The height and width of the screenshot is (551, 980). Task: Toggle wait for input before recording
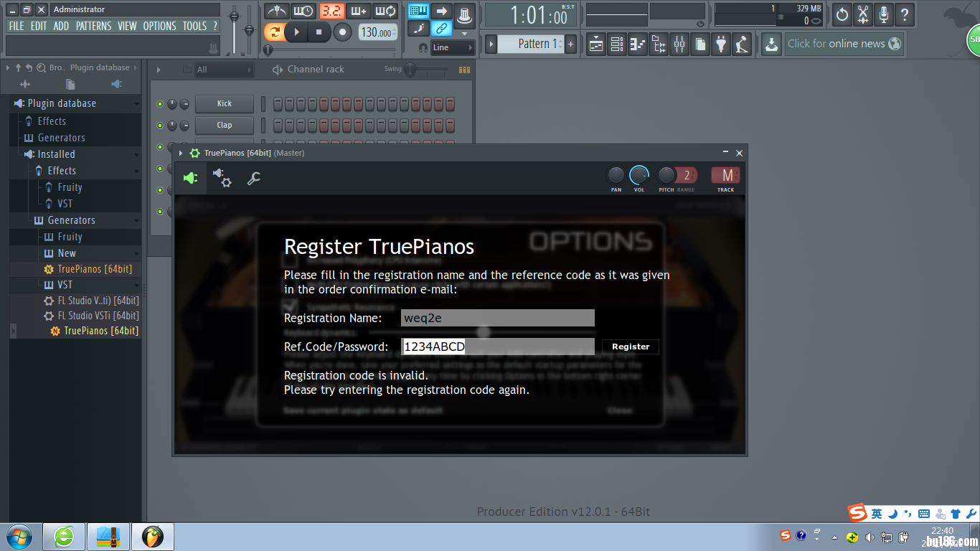(303, 11)
